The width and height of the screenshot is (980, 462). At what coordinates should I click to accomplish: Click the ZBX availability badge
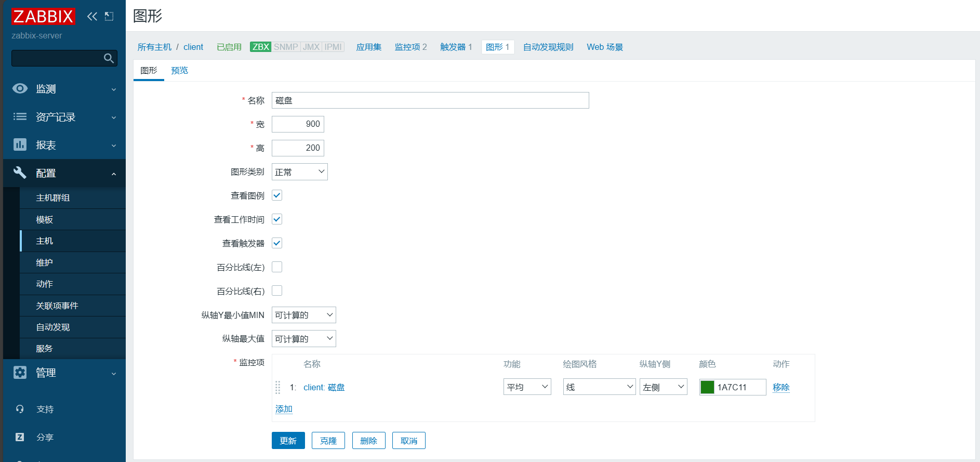pyautogui.click(x=260, y=47)
